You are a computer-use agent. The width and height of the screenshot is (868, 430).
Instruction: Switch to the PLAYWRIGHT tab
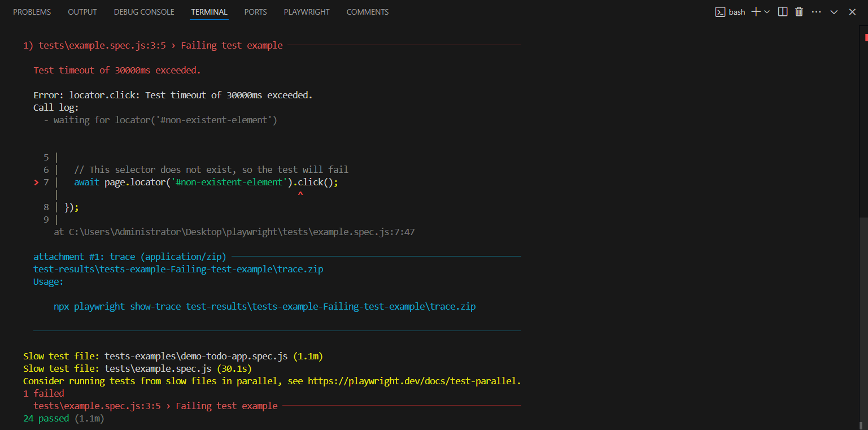[307, 12]
